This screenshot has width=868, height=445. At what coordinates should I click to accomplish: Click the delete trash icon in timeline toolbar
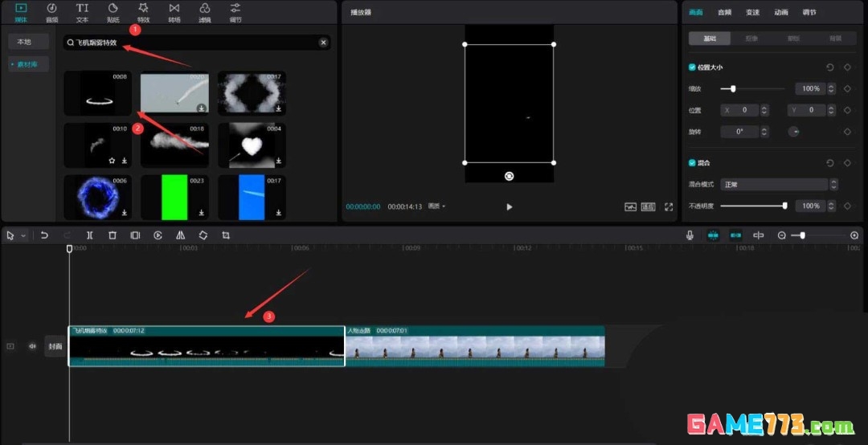113,235
